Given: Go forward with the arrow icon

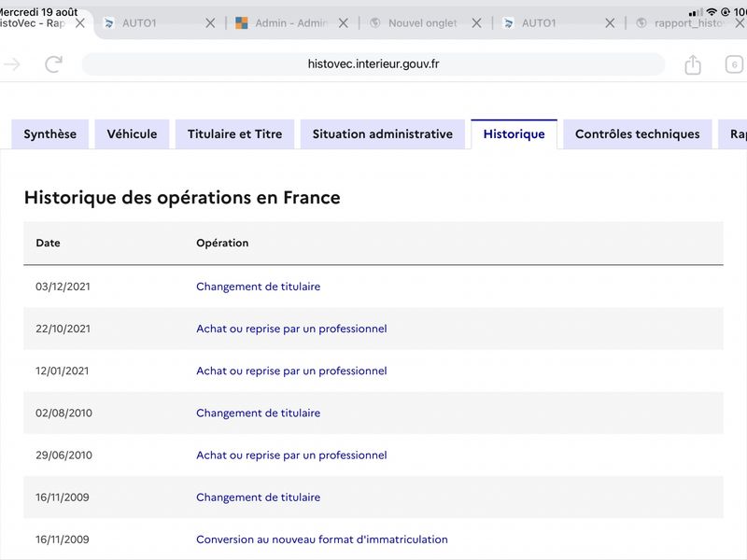Looking at the screenshot, I should 12,63.
